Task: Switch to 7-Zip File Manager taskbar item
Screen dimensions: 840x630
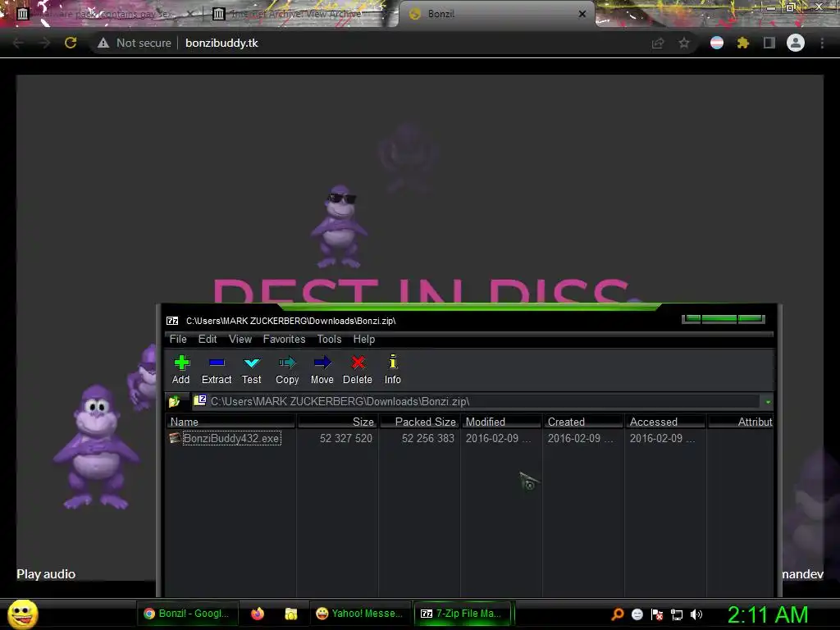Action: click(x=463, y=614)
